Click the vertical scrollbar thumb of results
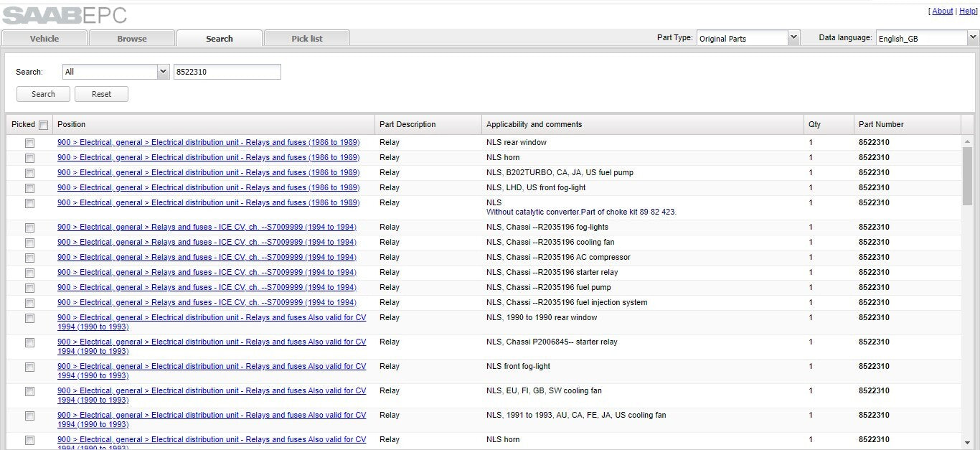 tap(967, 177)
